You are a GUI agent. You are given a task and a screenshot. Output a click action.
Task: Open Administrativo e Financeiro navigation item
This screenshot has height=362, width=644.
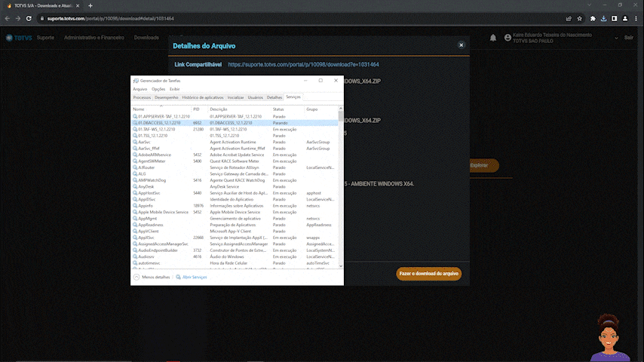(94, 38)
